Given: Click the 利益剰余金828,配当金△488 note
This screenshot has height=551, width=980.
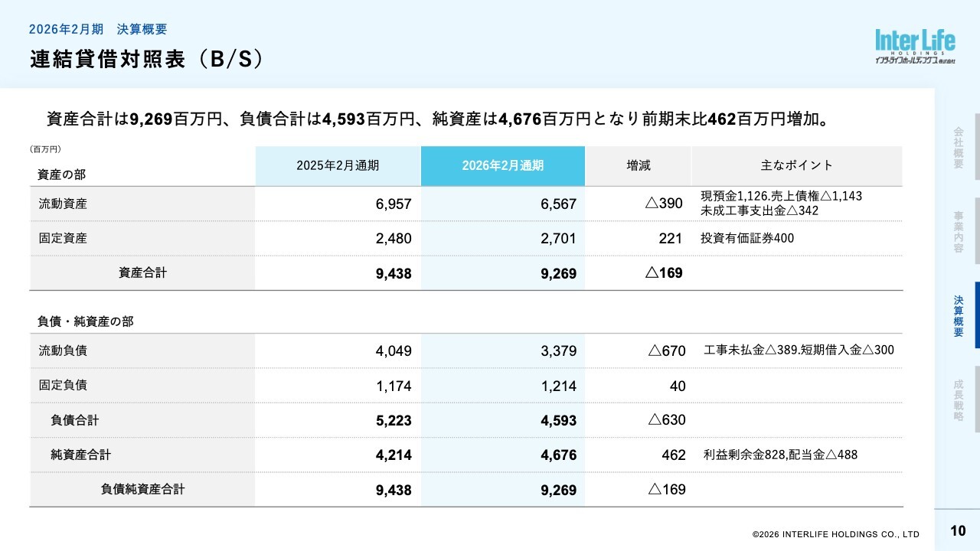Looking at the screenshot, I should pos(780,455).
